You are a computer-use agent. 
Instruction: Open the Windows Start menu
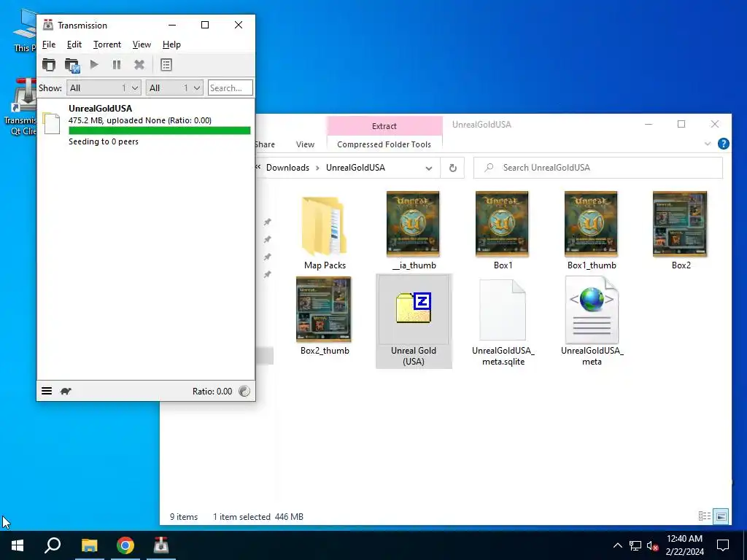point(18,545)
